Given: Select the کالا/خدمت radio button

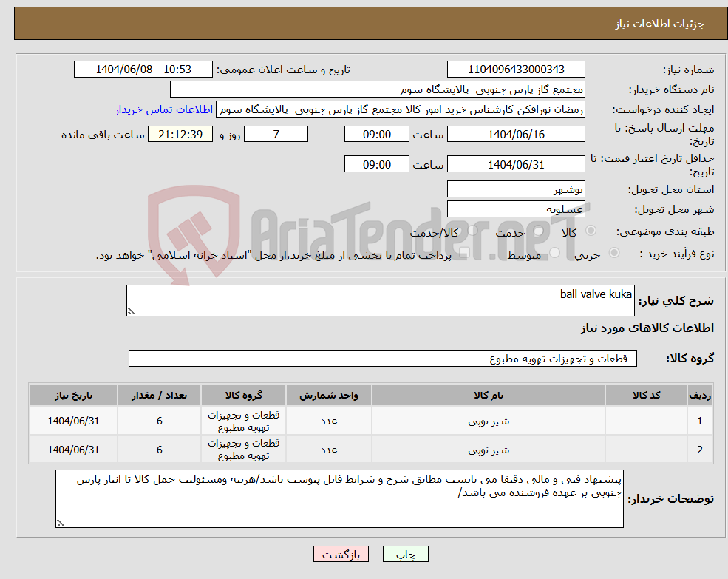Looking at the screenshot, I should [x=473, y=231].
